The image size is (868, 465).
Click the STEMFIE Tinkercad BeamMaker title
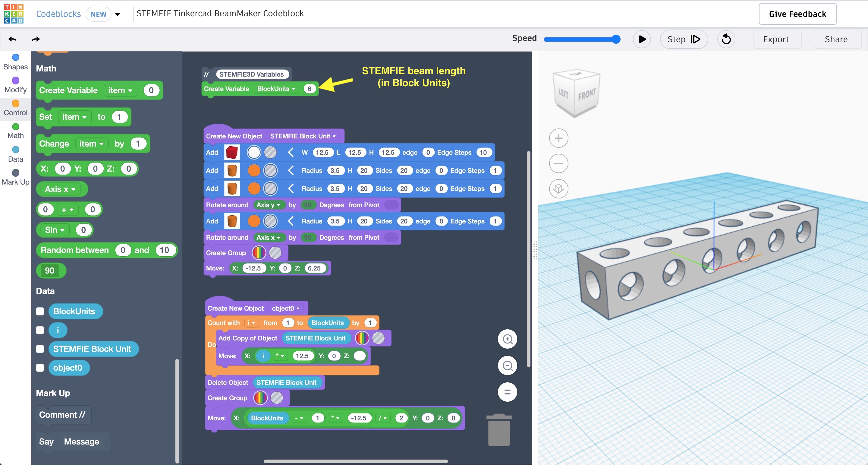coord(220,14)
